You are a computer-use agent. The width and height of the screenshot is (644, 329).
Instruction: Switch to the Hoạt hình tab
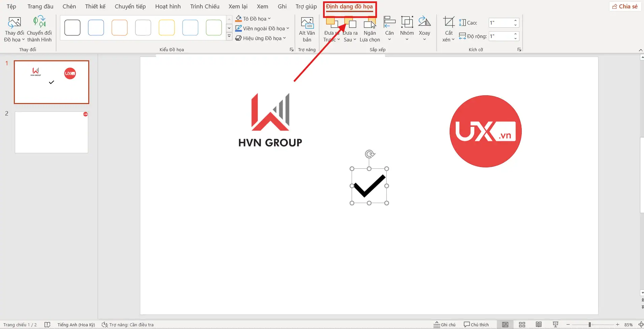(x=168, y=6)
